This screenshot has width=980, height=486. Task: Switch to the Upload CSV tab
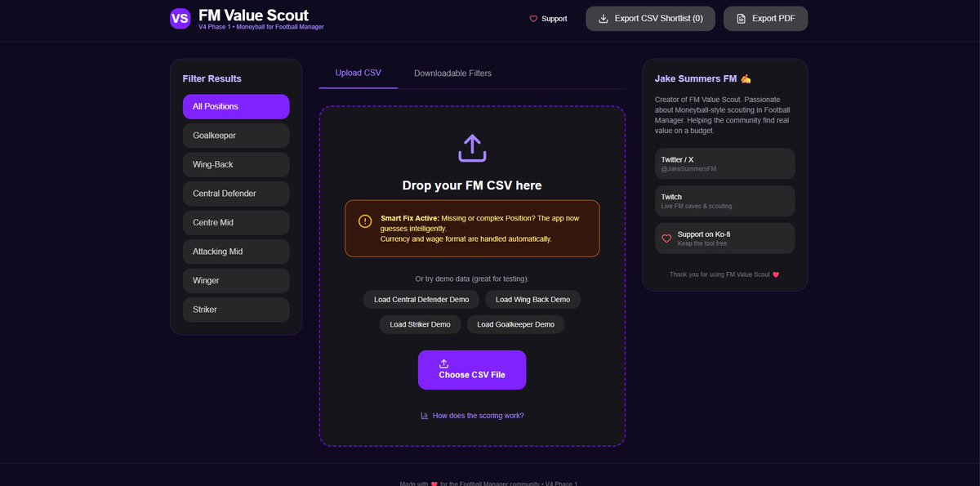359,74
